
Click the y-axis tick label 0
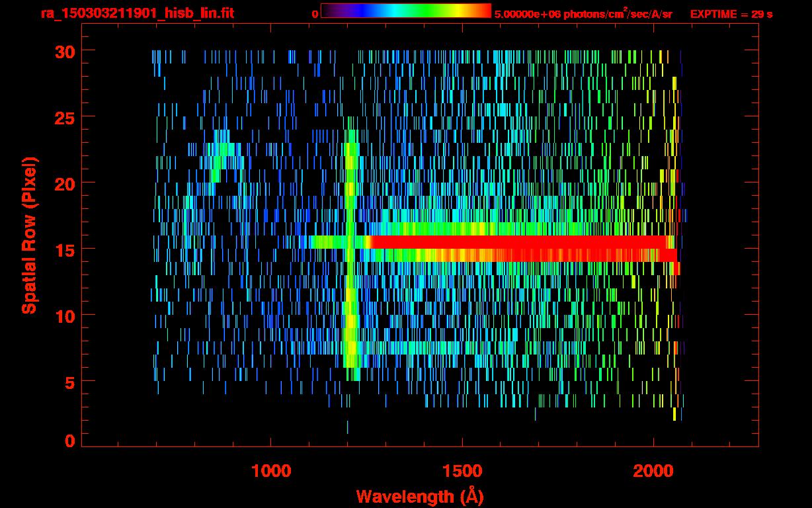click(70, 441)
